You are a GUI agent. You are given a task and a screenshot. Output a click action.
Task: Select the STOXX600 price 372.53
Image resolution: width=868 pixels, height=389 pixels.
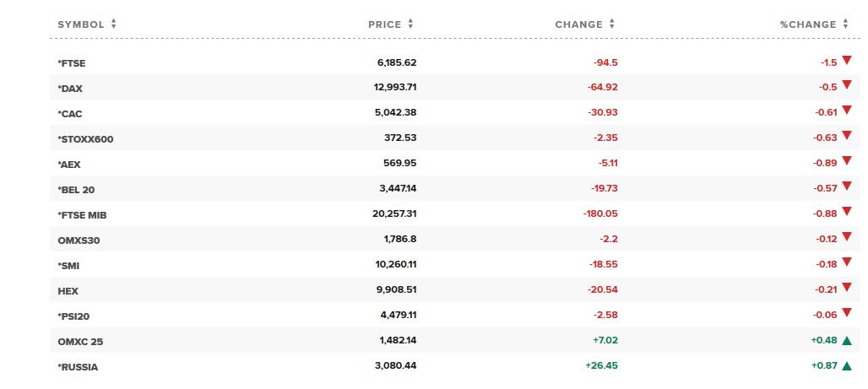tap(400, 138)
